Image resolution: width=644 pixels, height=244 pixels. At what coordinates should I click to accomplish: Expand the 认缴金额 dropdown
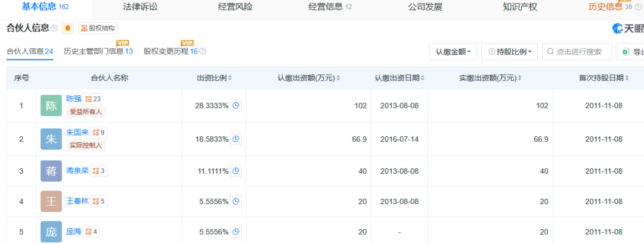click(x=453, y=52)
